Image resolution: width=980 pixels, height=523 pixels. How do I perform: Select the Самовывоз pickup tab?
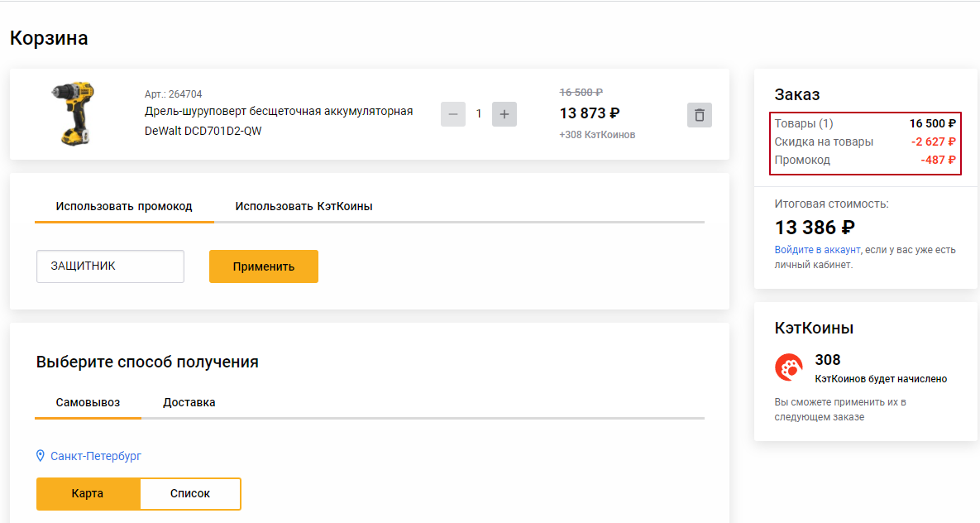coord(88,402)
